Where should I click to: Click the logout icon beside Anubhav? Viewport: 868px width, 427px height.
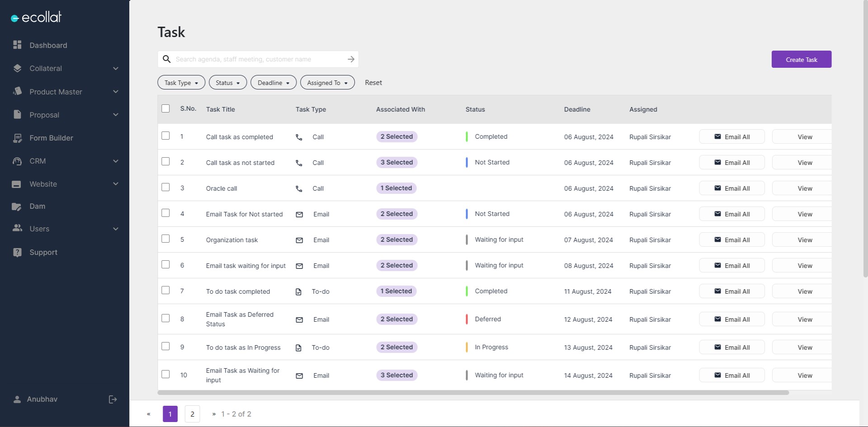[113, 399]
